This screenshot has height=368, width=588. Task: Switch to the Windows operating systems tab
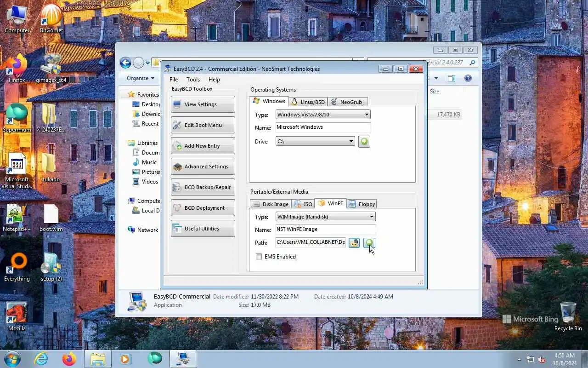pos(269,101)
